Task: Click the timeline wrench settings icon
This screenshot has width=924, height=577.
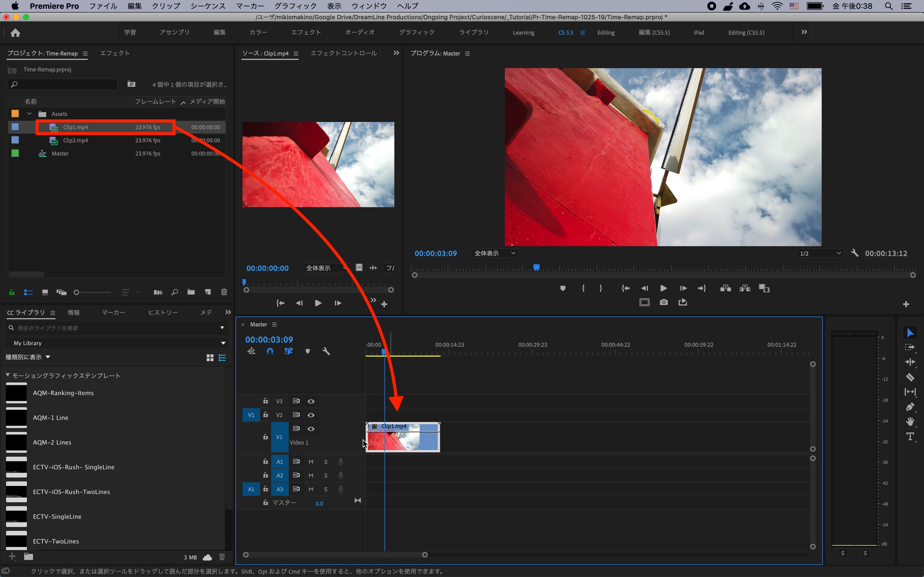Action: click(326, 351)
